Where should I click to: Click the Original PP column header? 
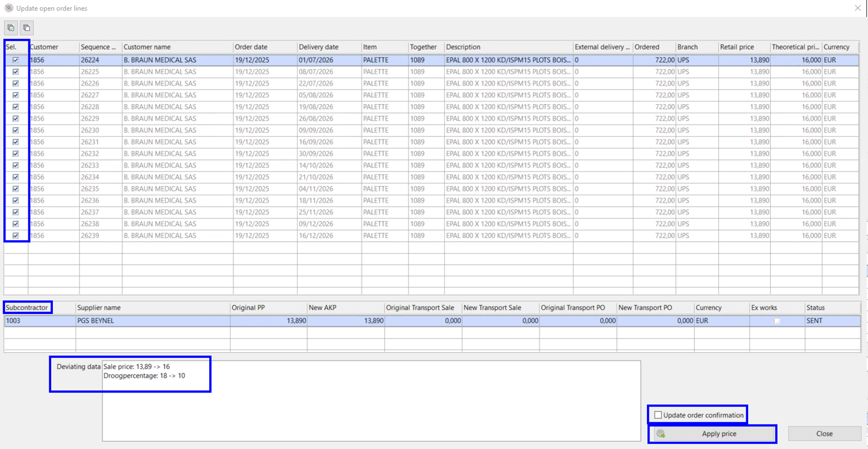269,308
